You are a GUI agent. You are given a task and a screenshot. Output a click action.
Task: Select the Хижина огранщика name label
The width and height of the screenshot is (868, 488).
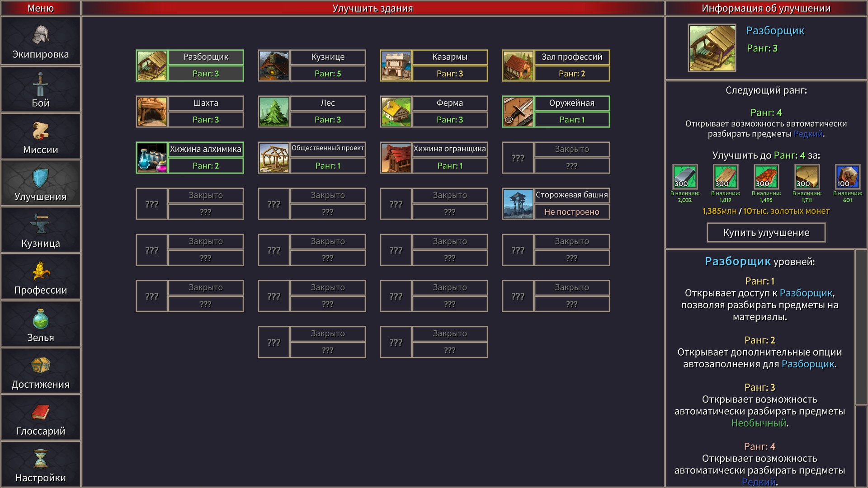point(450,149)
